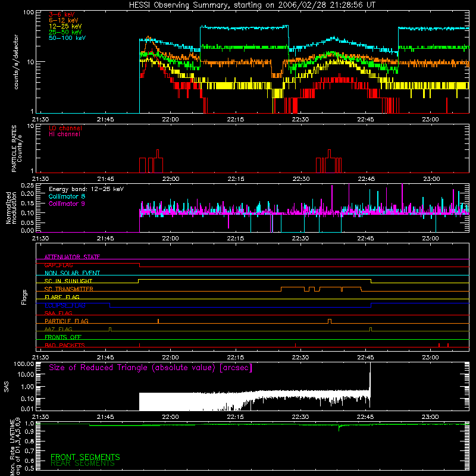Screen dimensions: 476x476
Task: Click the FLARE_FLAG label
Action: pos(62,297)
